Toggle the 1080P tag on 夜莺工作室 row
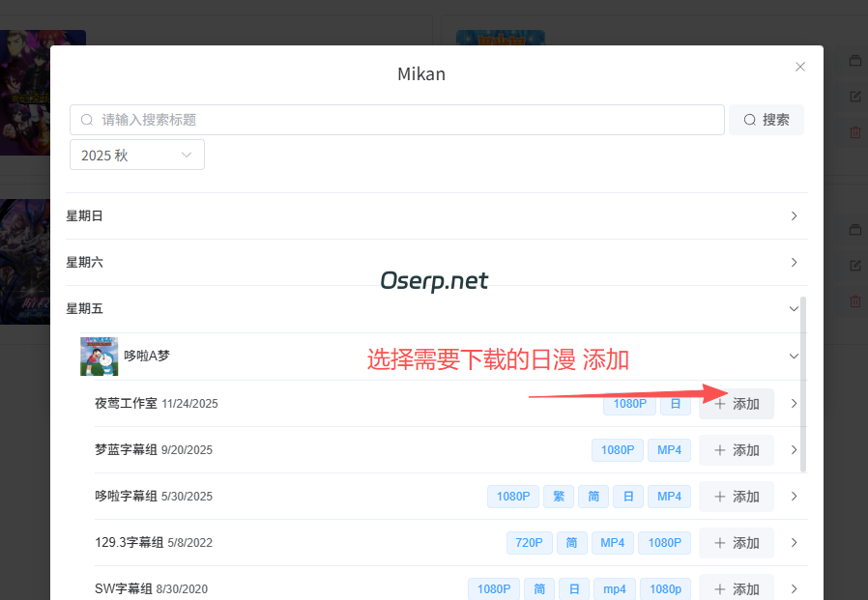 (x=629, y=404)
